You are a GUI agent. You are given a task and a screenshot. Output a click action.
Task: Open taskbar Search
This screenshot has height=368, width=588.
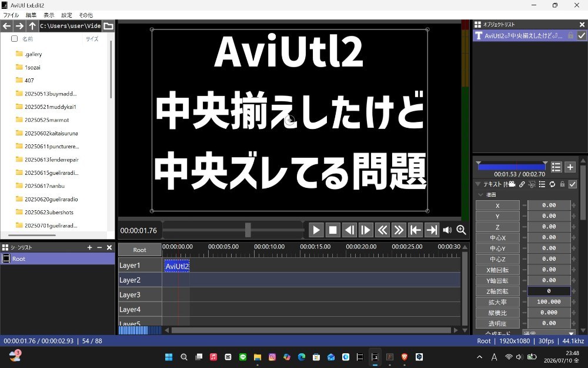(183, 357)
